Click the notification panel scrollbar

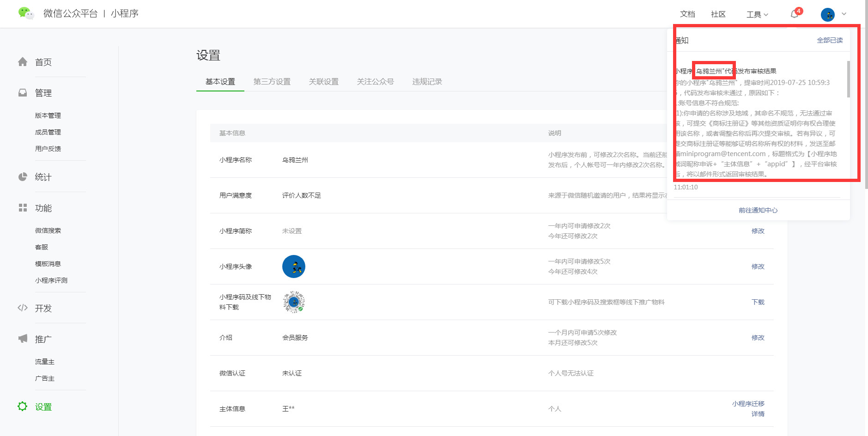click(848, 79)
